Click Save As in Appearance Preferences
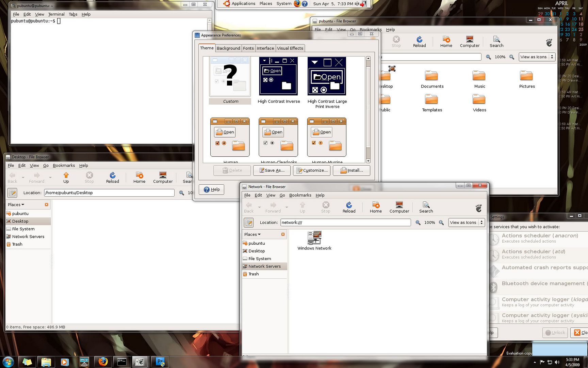 pos(272,170)
